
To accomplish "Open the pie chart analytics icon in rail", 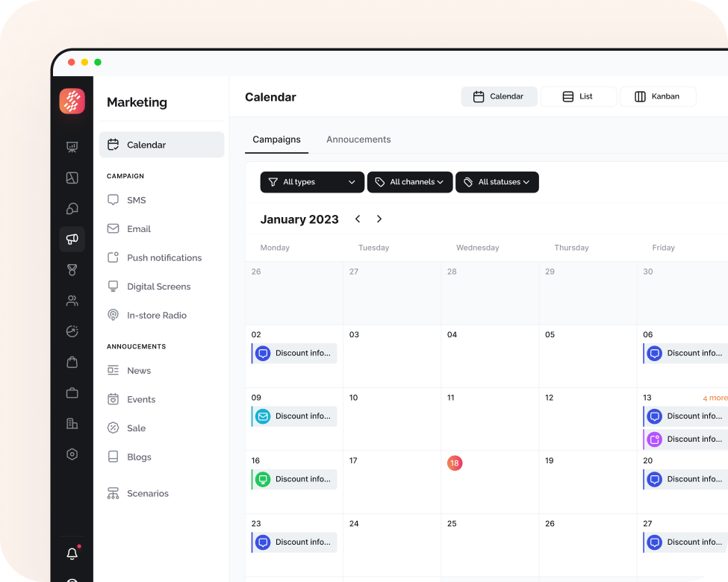I will coord(72,331).
